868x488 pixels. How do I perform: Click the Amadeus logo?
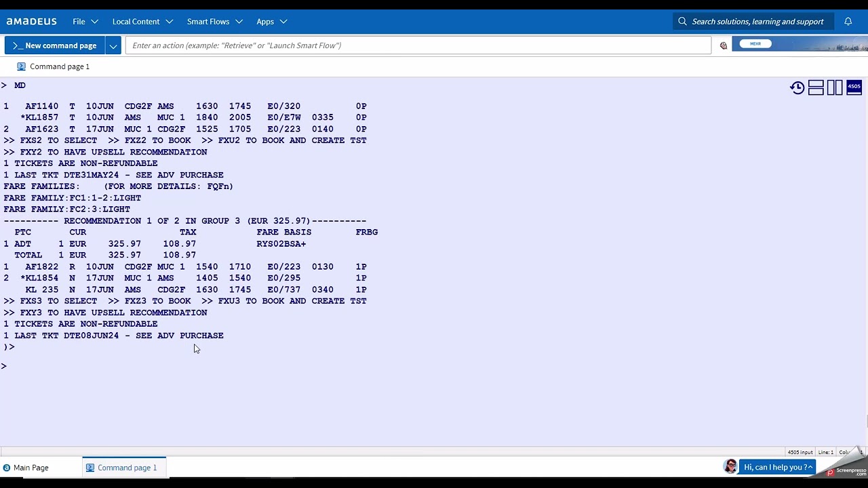pyautogui.click(x=32, y=22)
